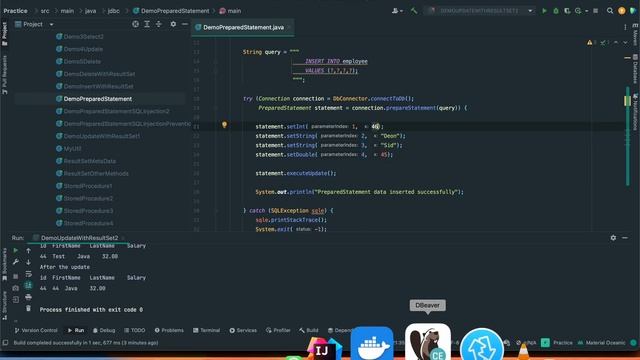Open Profiler tool window tab
Viewport: 640px width, 360px height.
point(278,330)
